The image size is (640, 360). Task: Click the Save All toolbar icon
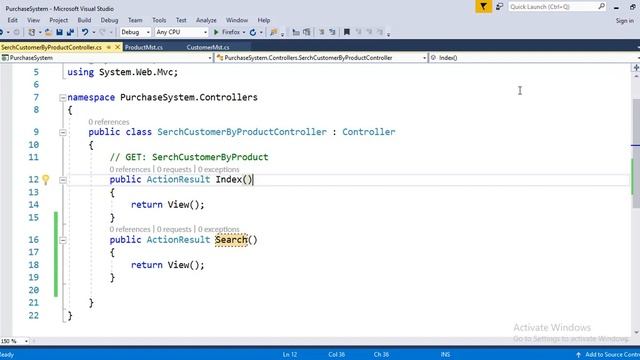[70, 32]
